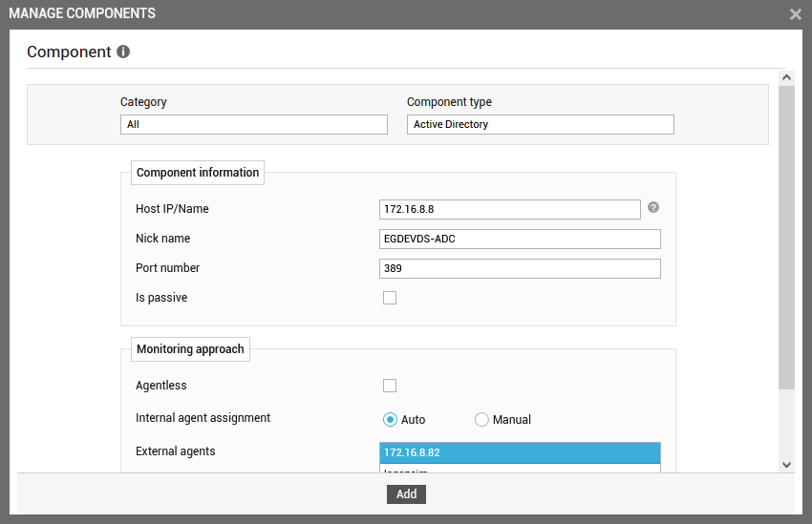Viewport: 812px width, 524px height.
Task: Click the scrollbar up arrow
Action: click(x=786, y=77)
